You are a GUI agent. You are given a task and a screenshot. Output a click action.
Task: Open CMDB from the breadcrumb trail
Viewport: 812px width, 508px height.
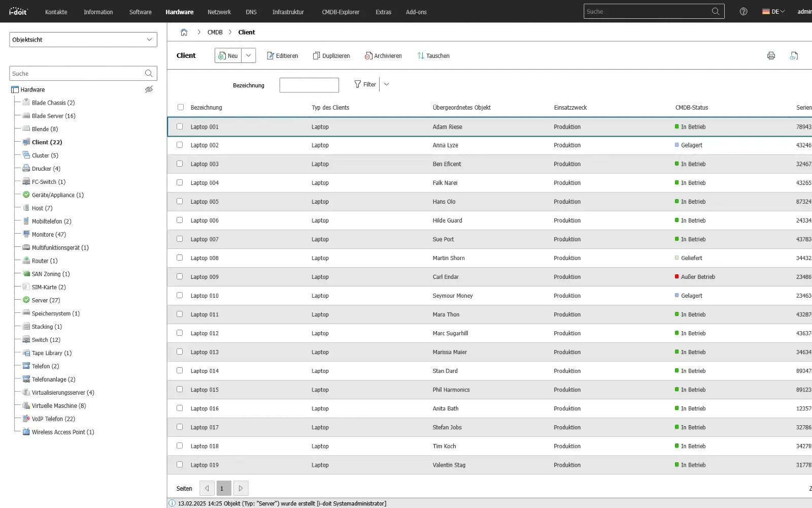(x=215, y=31)
